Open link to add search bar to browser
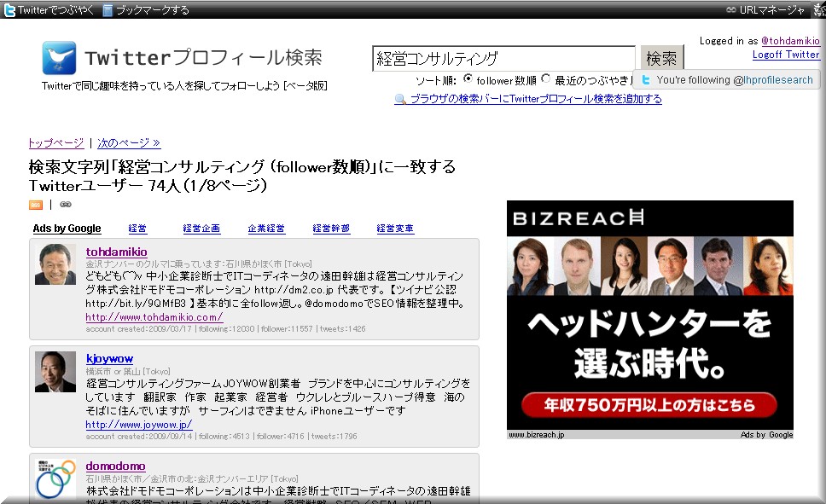The image size is (826, 504). click(536, 99)
